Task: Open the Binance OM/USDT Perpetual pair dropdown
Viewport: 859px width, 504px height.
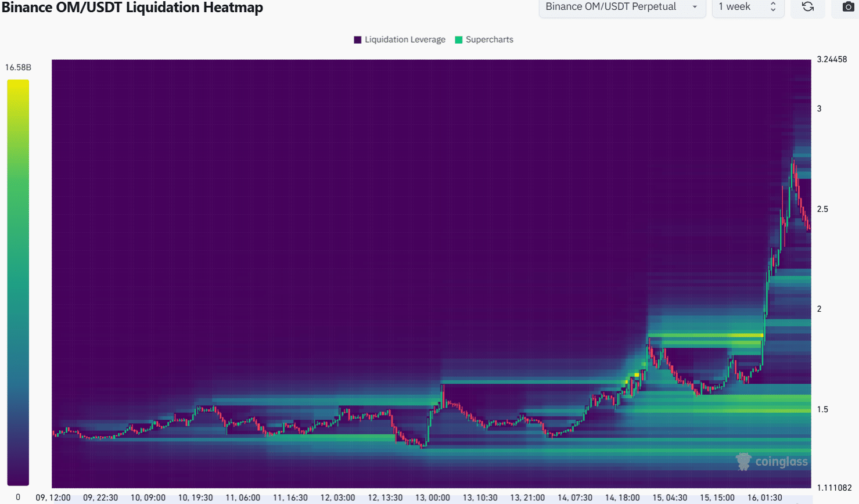Action: pos(622,7)
